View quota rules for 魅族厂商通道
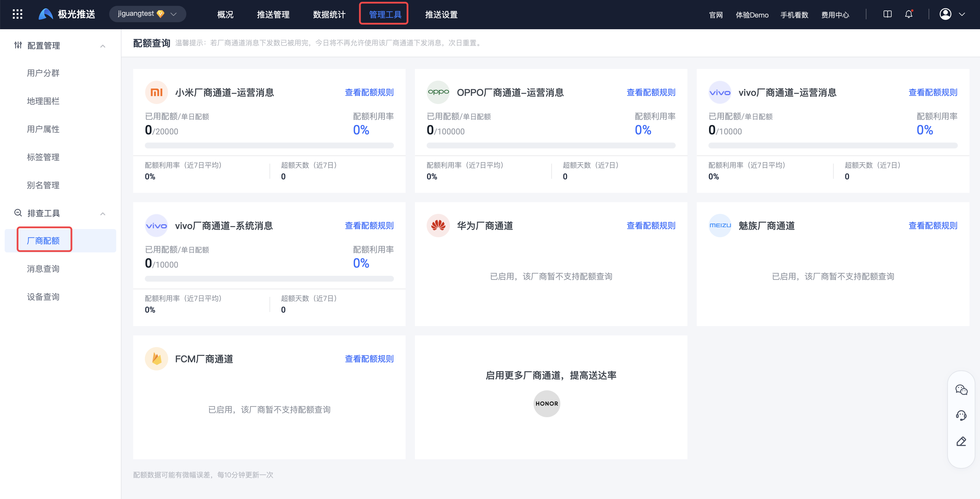This screenshot has width=980, height=499. (x=933, y=225)
